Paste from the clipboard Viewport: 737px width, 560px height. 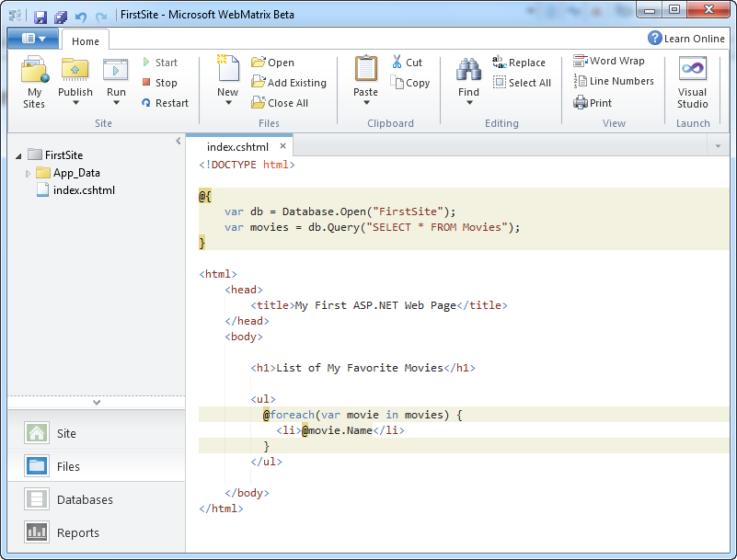(x=365, y=71)
